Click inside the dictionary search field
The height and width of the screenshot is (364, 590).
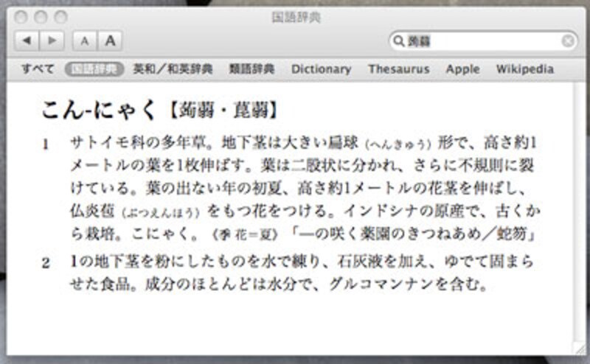click(483, 41)
